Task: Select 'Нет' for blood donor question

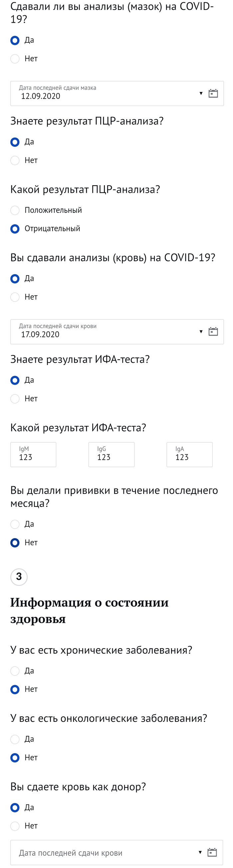Action: point(15,826)
